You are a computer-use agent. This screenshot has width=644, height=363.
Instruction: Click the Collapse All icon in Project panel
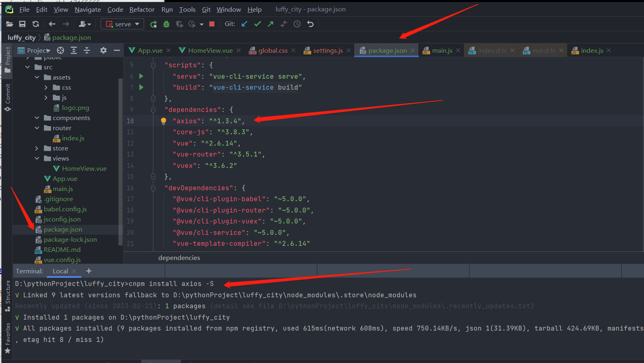coord(87,50)
